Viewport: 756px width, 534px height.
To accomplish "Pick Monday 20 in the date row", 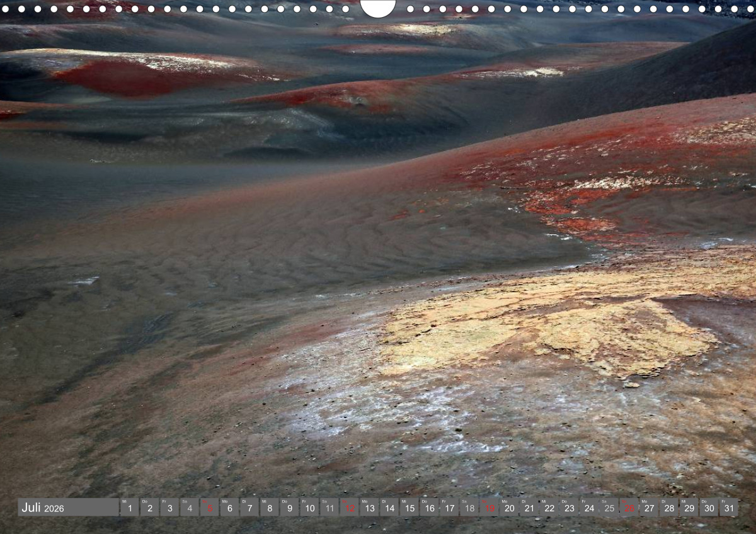I will tap(509, 508).
